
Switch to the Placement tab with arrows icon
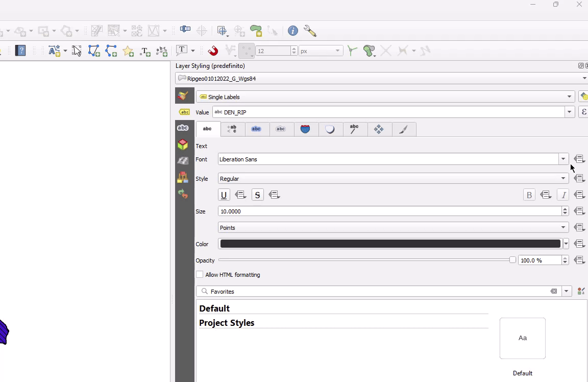click(x=379, y=129)
